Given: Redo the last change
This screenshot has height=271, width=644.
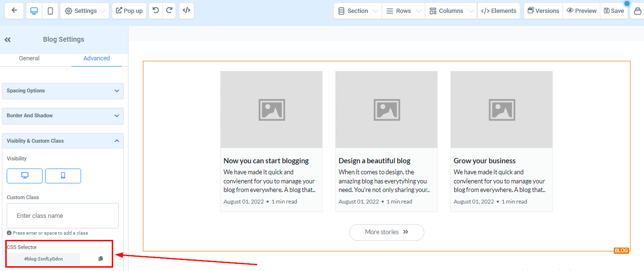Looking at the screenshot, I should (x=169, y=11).
